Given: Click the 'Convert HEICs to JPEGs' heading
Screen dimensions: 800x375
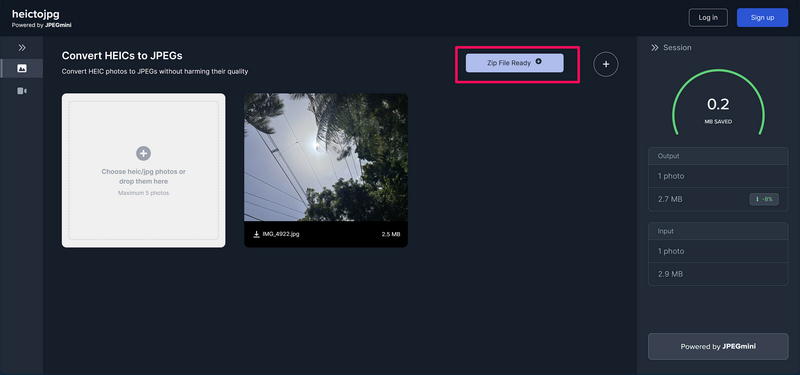Looking at the screenshot, I should [x=122, y=55].
